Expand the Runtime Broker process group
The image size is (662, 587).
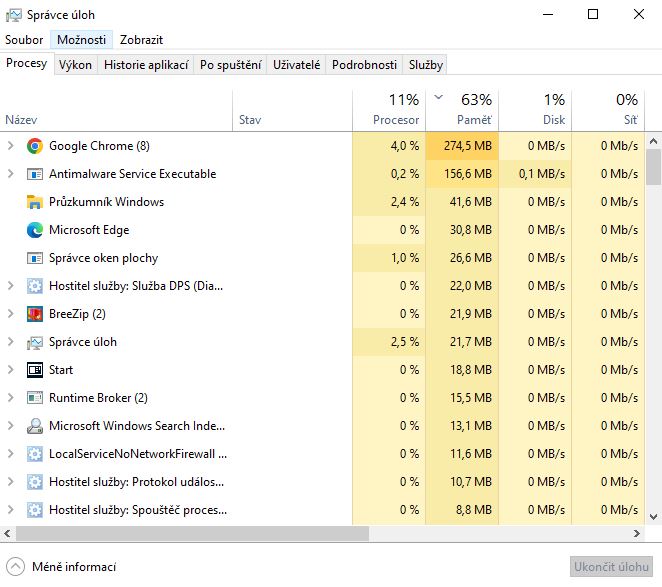pyautogui.click(x=11, y=398)
